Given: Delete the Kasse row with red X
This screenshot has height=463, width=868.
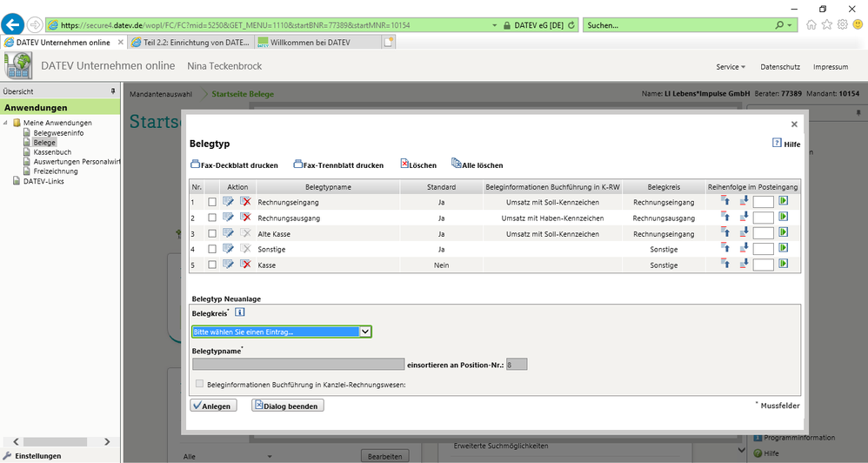Looking at the screenshot, I should click(x=245, y=265).
